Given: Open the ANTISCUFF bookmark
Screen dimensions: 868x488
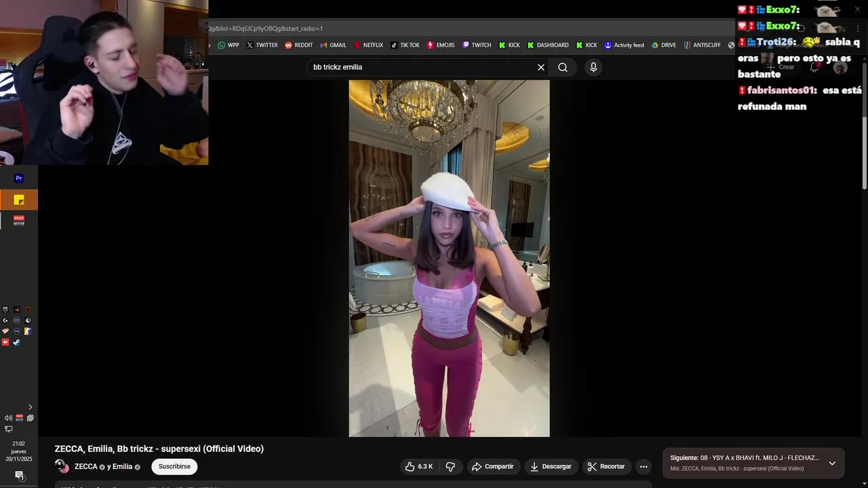Looking at the screenshot, I should point(702,45).
